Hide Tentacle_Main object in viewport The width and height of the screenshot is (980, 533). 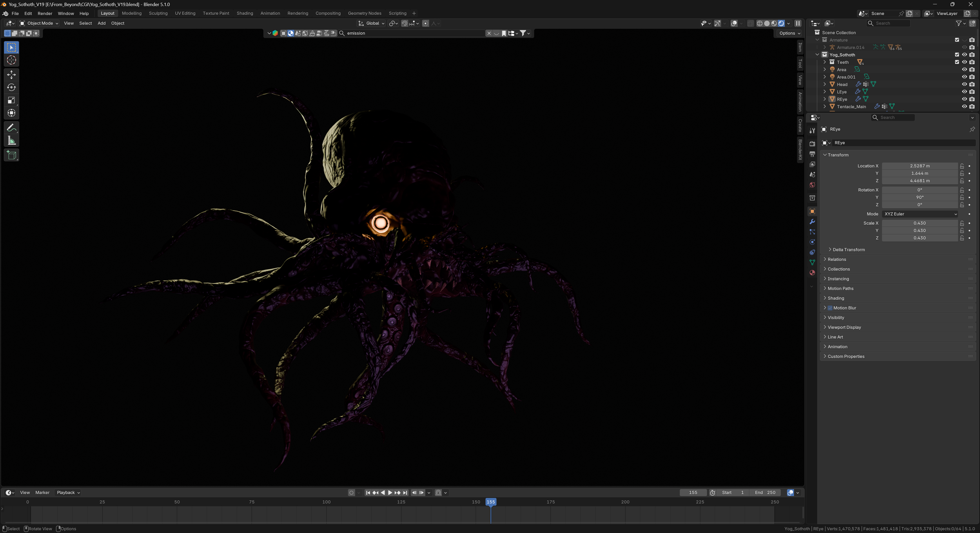[x=964, y=106]
